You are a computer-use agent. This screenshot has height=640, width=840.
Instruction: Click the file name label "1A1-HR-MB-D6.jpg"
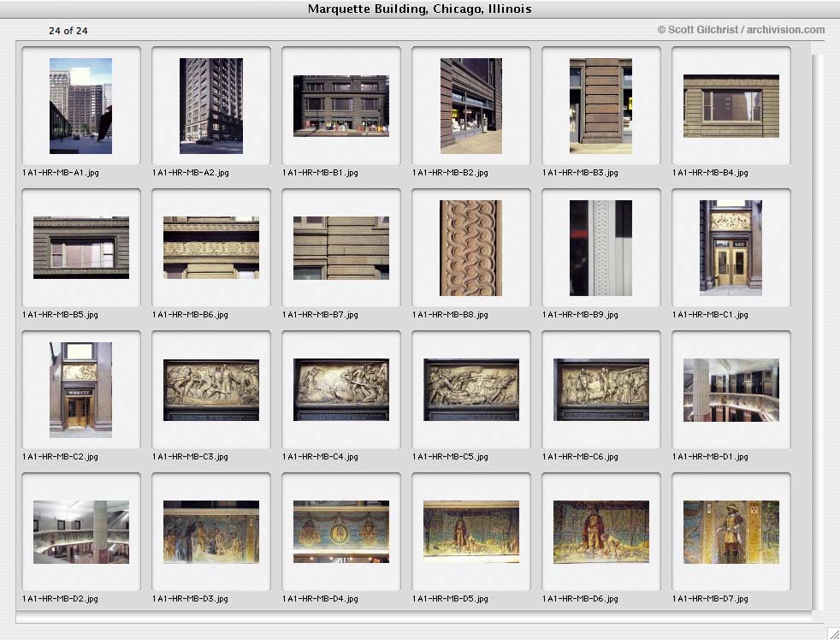click(x=580, y=599)
